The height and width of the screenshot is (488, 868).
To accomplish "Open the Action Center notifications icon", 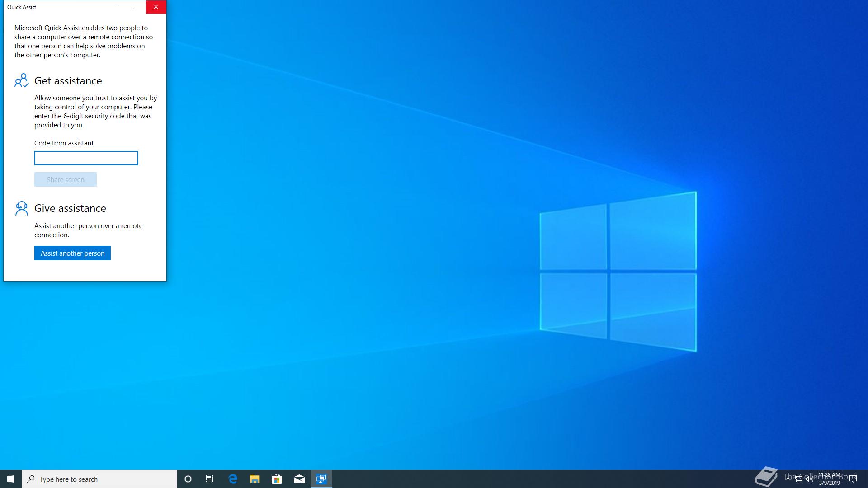I will (x=853, y=479).
